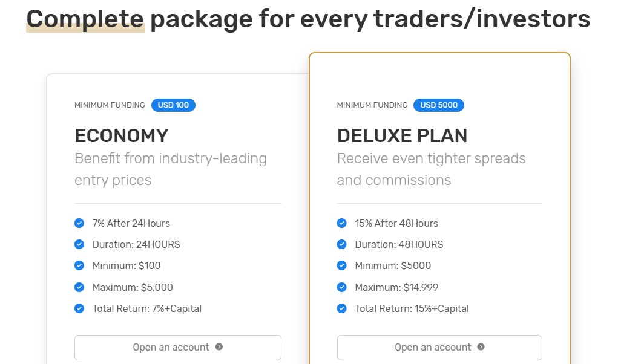Click checkmark icon beside Total Return: 7%+Capital
The height and width of the screenshot is (364, 618).
point(79,308)
